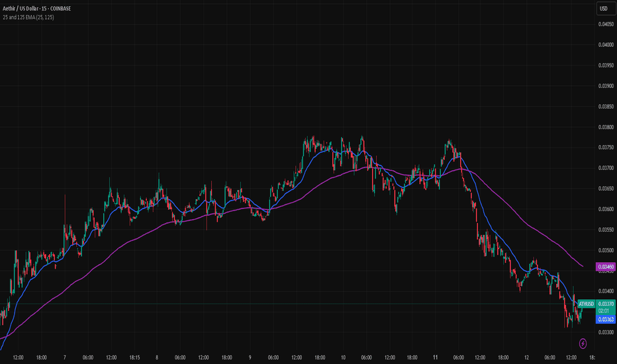
Task: Click the USD currency button
Action: tap(606, 8)
